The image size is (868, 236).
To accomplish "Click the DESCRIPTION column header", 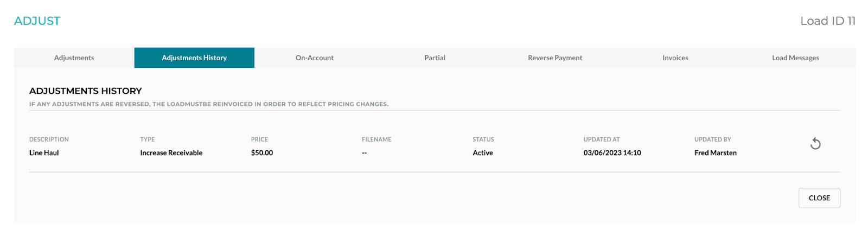I will (x=49, y=139).
